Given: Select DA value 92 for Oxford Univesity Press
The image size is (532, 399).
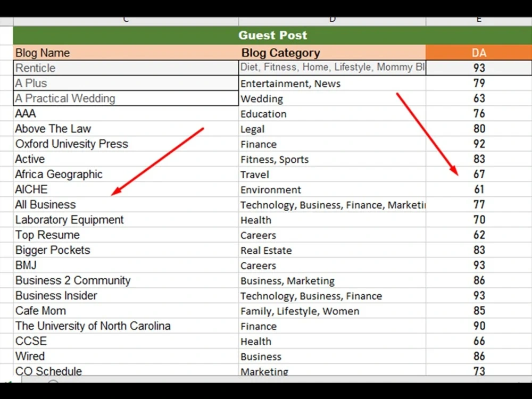Looking at the screenshot, I should [x=479, y=144].
